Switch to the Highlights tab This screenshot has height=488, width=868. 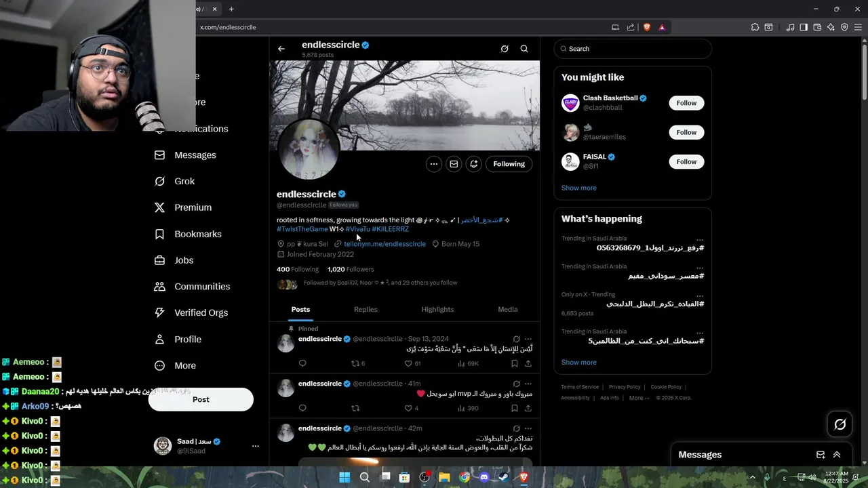point(437,309)
